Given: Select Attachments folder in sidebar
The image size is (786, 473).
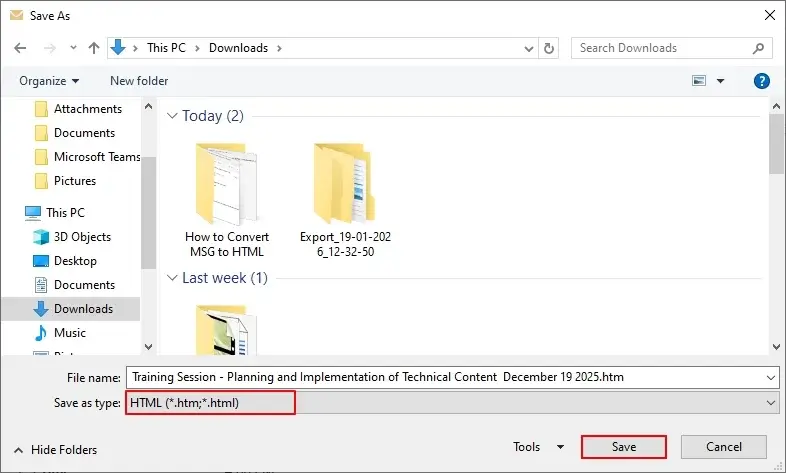Looking at the screenshot, I should pyautogui.click(x=78, y=109).
